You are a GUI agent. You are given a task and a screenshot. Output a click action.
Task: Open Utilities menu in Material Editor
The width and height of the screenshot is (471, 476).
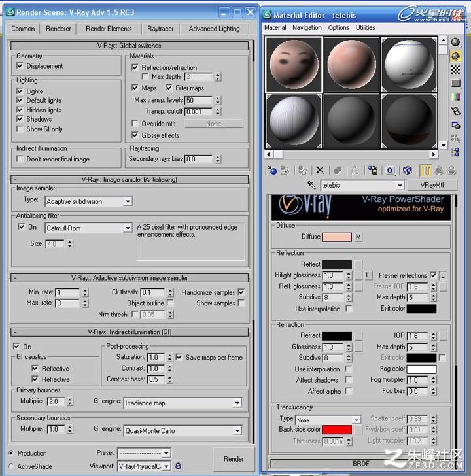click(365, 27)
